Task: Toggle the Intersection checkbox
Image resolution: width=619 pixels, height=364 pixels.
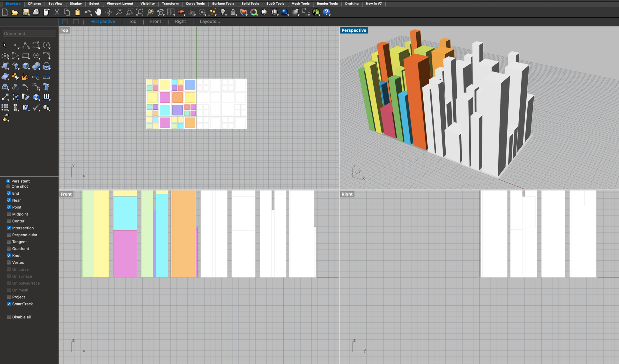Action: [x=9, y=228]
